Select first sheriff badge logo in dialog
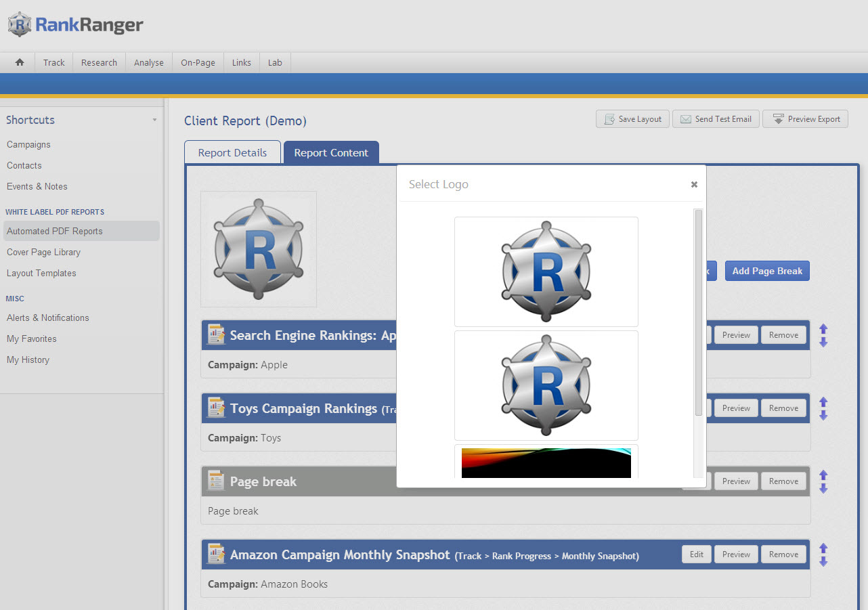This screenshot has height=610, width=868. tap(546, 271)
